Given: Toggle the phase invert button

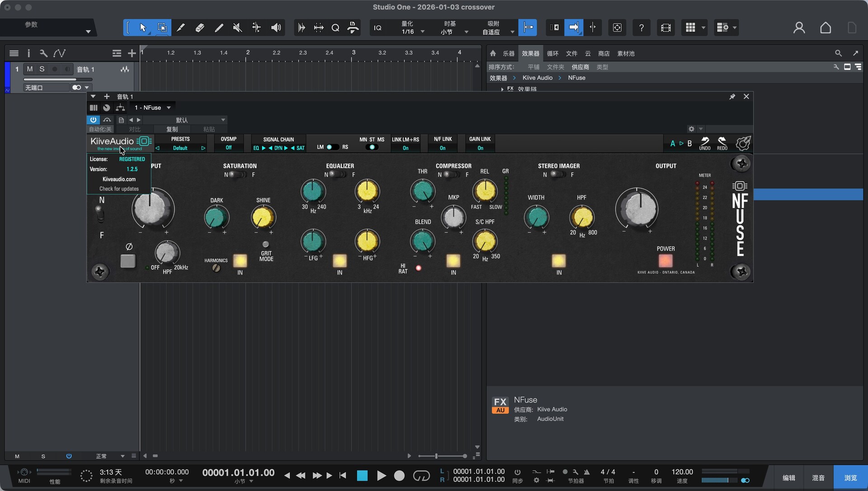Looking at the screenshot, I should click(128, 261).
